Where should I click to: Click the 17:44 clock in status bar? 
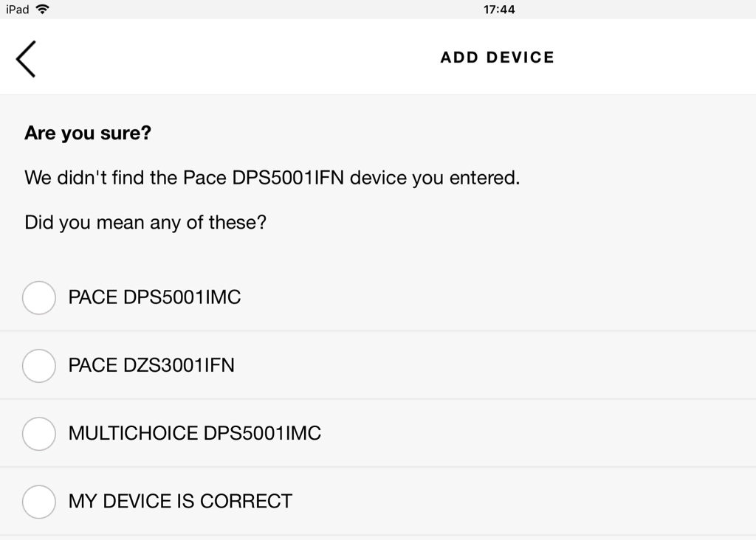pyautogui.click(x=499, y=10)
